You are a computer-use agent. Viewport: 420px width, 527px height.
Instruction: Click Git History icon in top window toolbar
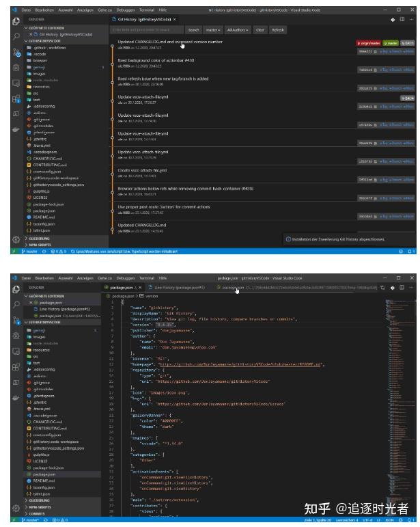coord(393,20)
